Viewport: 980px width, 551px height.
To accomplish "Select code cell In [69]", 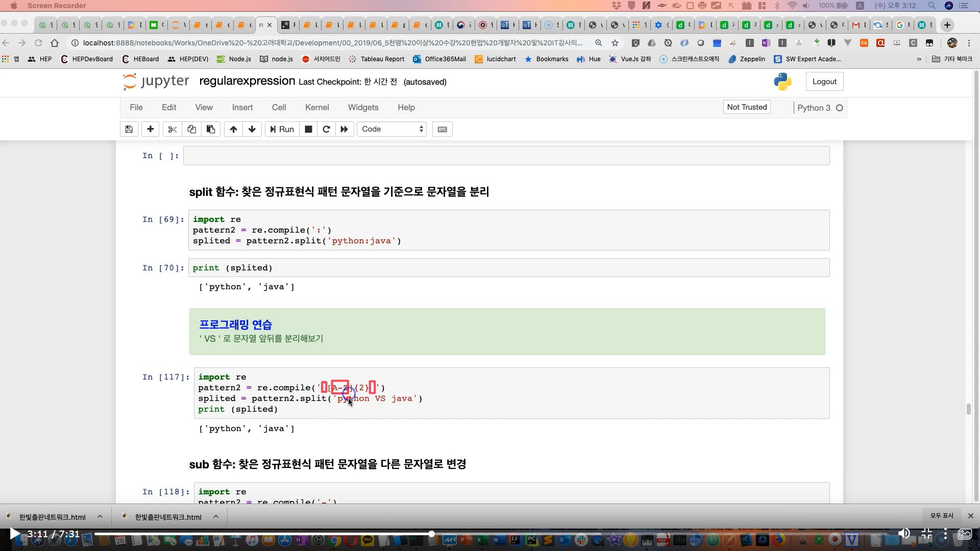I will tap(509, 230).
